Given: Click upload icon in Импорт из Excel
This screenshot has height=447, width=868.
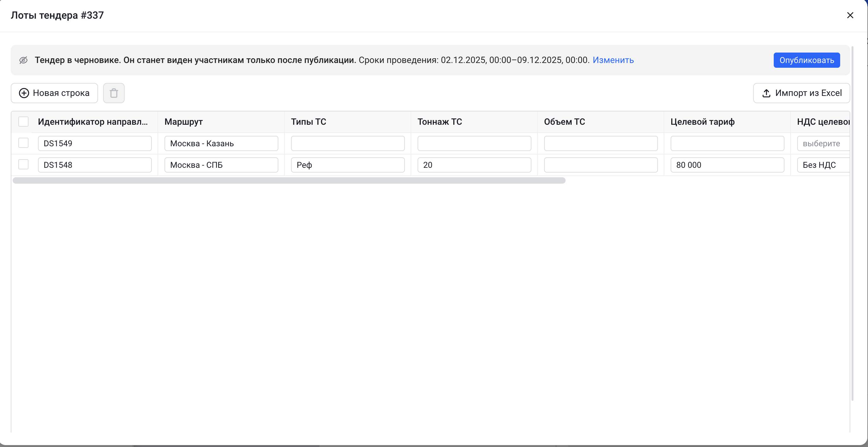Looking at the screenshot, I should point(766,93).
